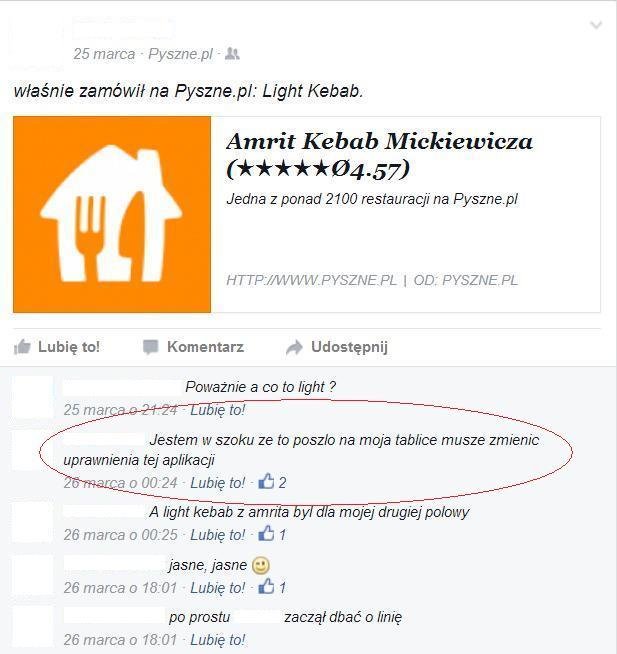Like the 'Jestem w szoku' comment
The width and height of the screenshot is (617, 654).
(218, 483)
